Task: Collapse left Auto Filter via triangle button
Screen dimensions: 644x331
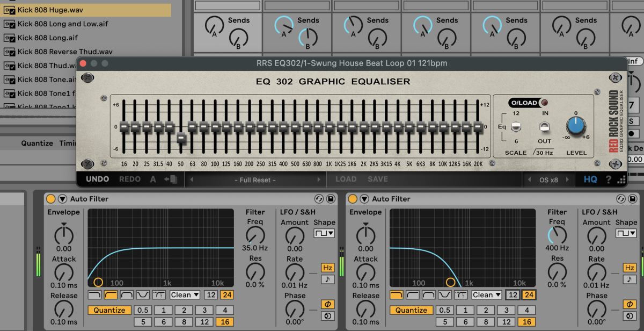Action: 62,199
